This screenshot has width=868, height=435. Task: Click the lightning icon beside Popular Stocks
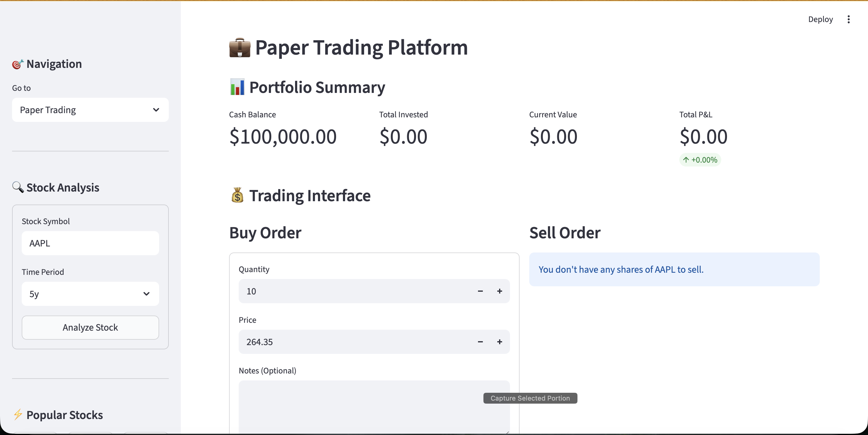pos(18,414)
